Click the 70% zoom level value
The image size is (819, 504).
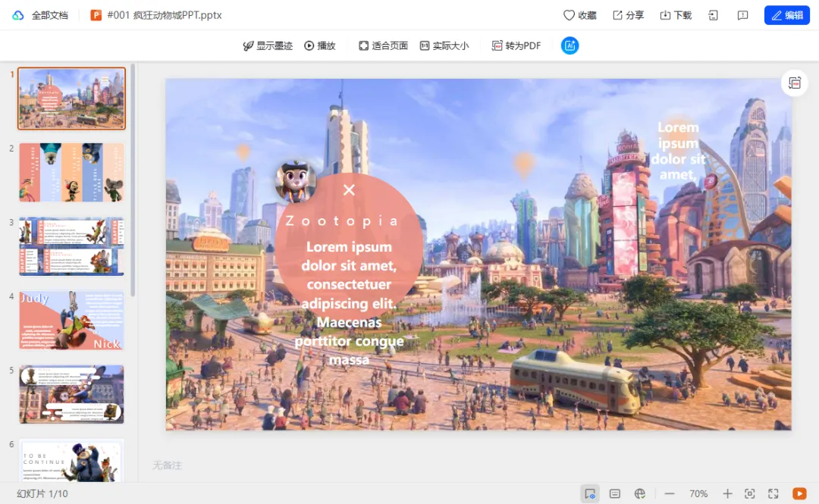coord(698,493)
